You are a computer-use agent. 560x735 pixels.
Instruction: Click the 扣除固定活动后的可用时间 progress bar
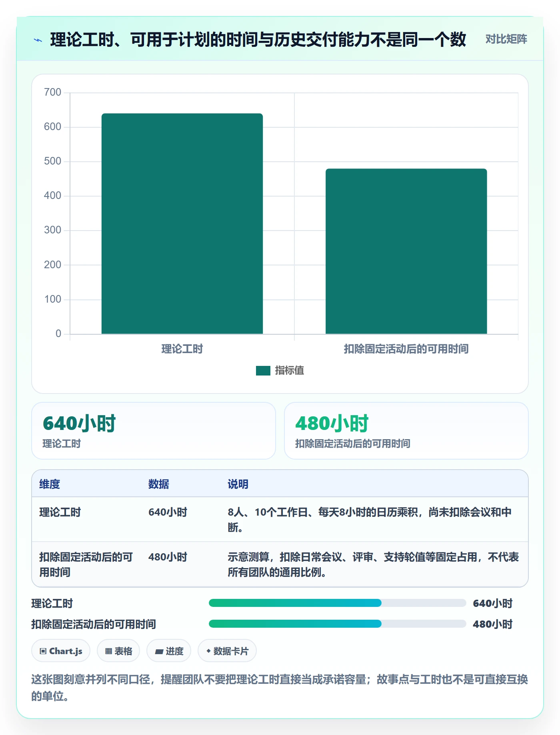point(337,624)
